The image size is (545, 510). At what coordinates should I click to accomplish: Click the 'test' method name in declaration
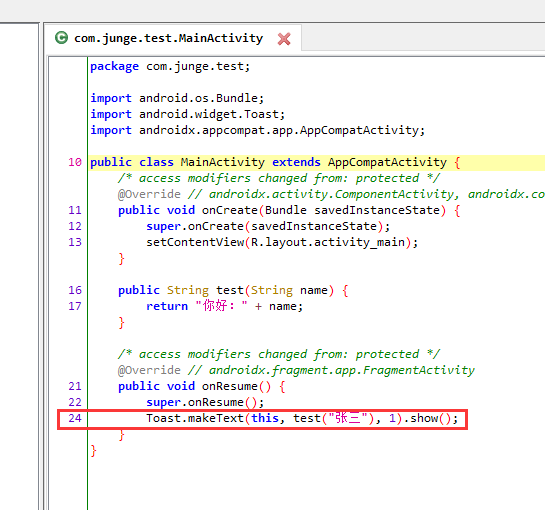click(229, 290)
